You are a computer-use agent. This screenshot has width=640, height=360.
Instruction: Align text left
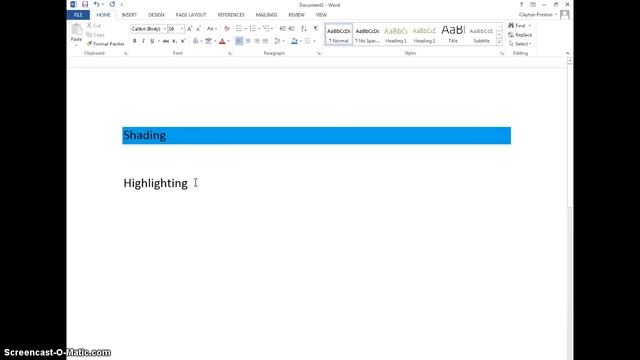[x=239, y=41]
